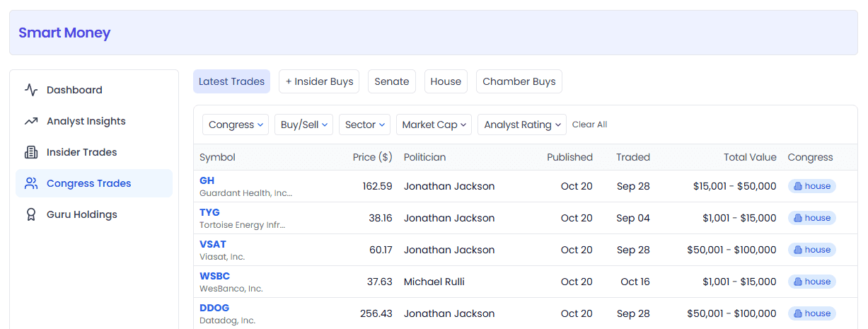Click the Oct 16 traded date
The width and height of the screenshot is (868, 329).
click(x=635, y=282)
